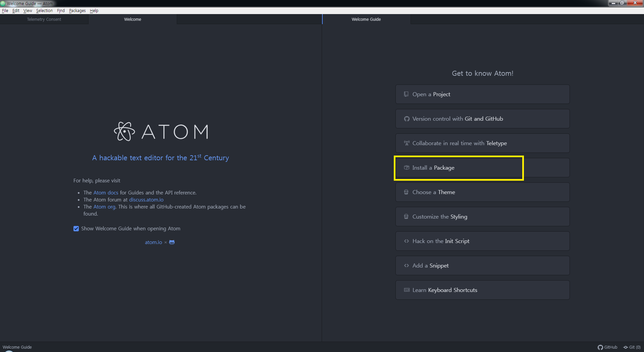Expand Version control with Git and GitHub

(x=482, y=119)
